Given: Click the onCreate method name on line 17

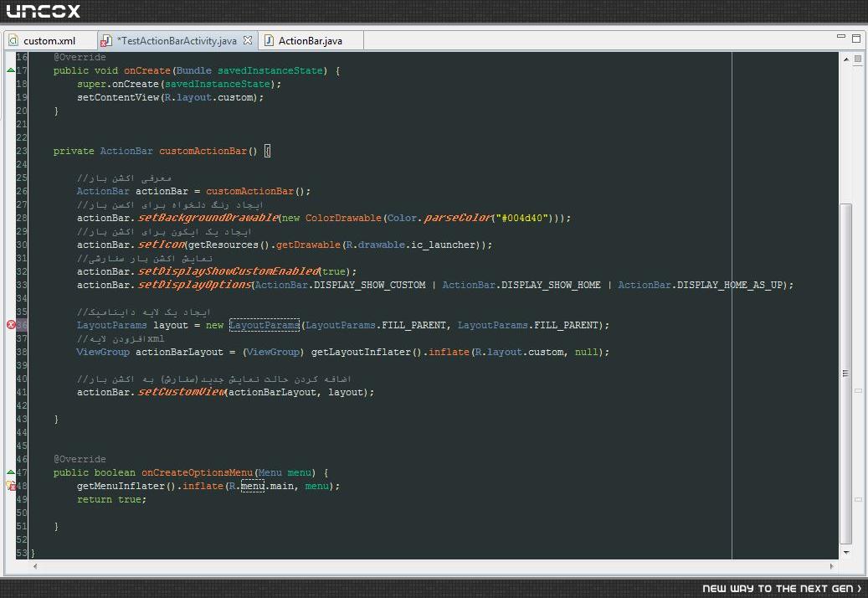Looking at the screenshot, I should coord(146,71).
